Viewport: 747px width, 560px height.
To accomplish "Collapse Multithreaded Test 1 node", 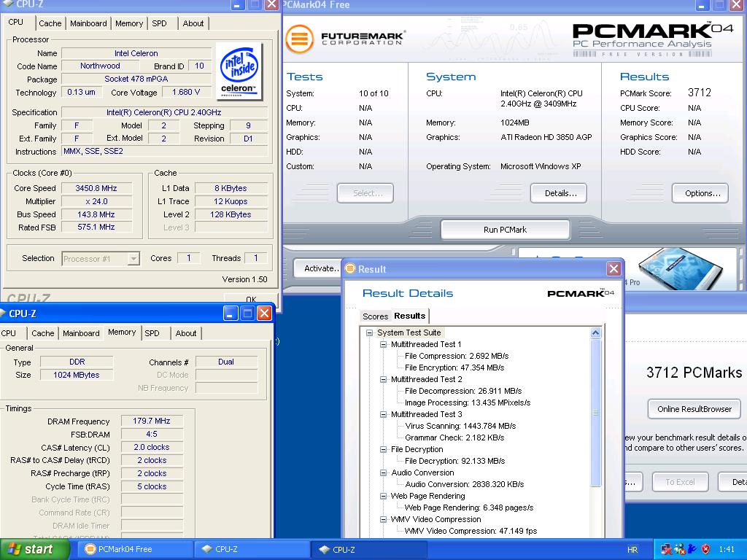I will (x=383, y=344).
